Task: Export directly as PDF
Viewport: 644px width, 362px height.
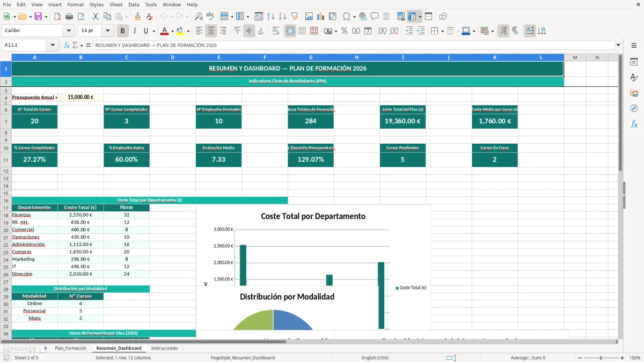Action: click(57, 17)
